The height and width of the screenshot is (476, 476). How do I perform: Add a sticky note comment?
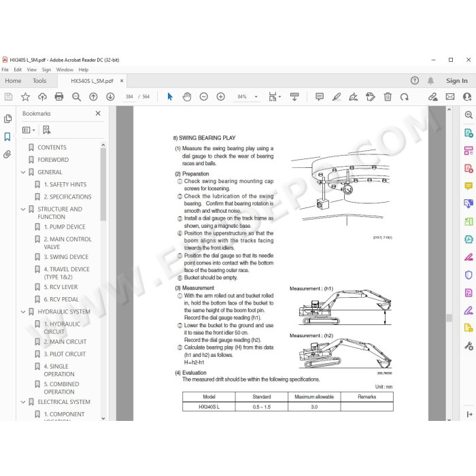[x=320, y=97]
